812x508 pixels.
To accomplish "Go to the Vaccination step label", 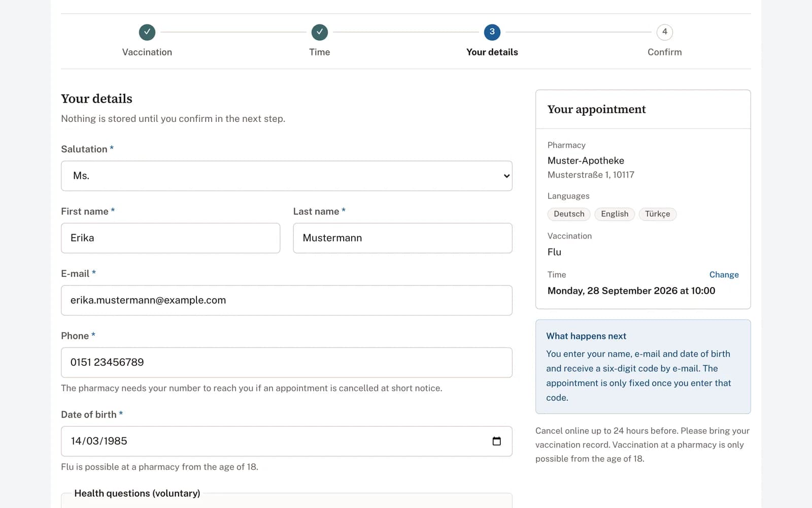I will (147, 52).
